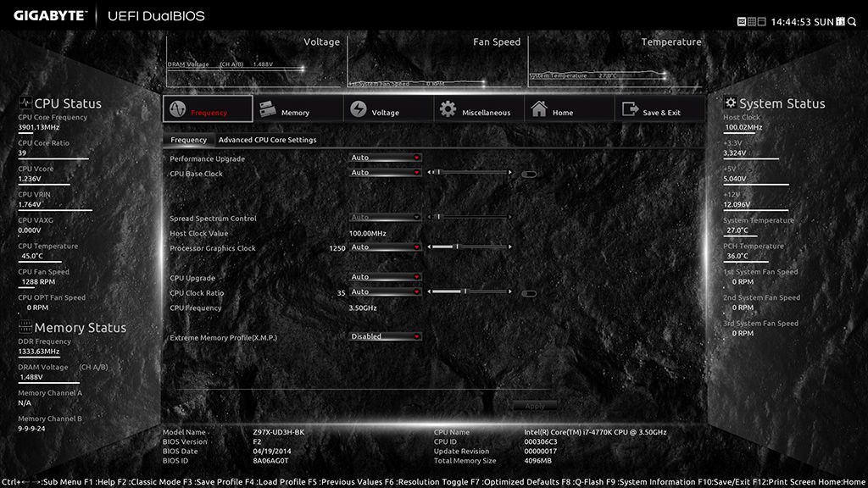Click the Memory Status chip icon
Image resolution: width=868 pixels, height=488 pixels.
pyautogui.click(x=25, y=326)
